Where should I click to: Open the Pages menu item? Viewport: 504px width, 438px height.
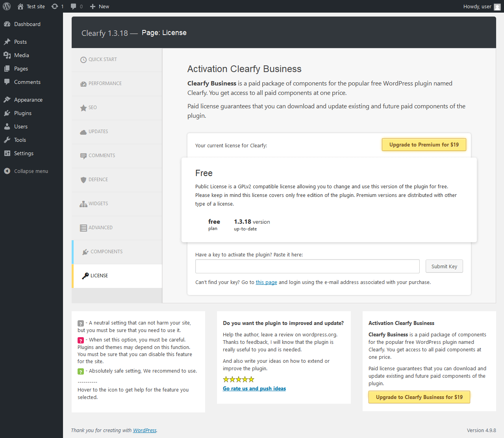pos(31,69)
